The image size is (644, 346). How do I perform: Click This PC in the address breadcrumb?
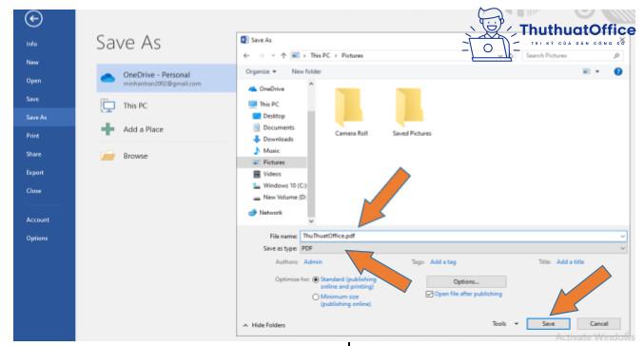coord(320,55)
